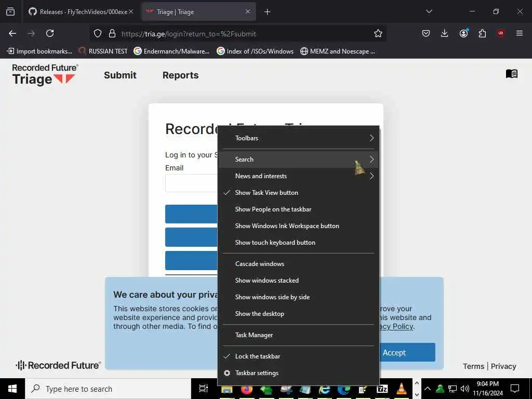532x399 pixels.
Task: Expand the News and interests submenu
Action: [x=298, y=176]
